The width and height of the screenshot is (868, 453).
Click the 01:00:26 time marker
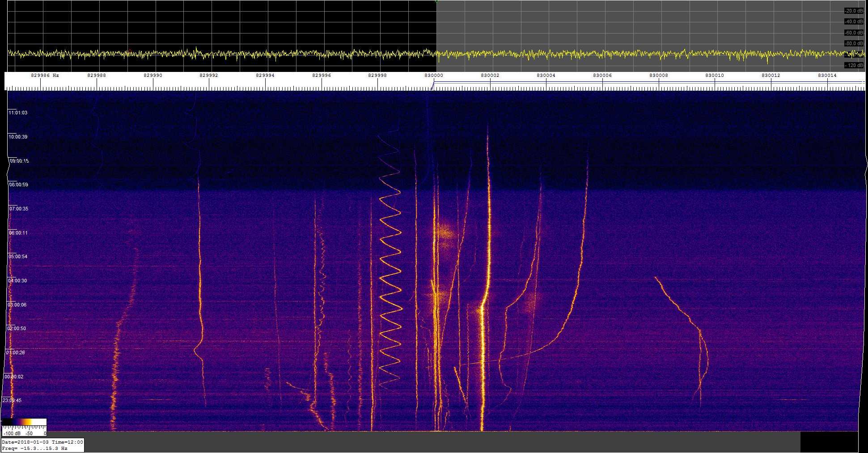tap(16, 352)
